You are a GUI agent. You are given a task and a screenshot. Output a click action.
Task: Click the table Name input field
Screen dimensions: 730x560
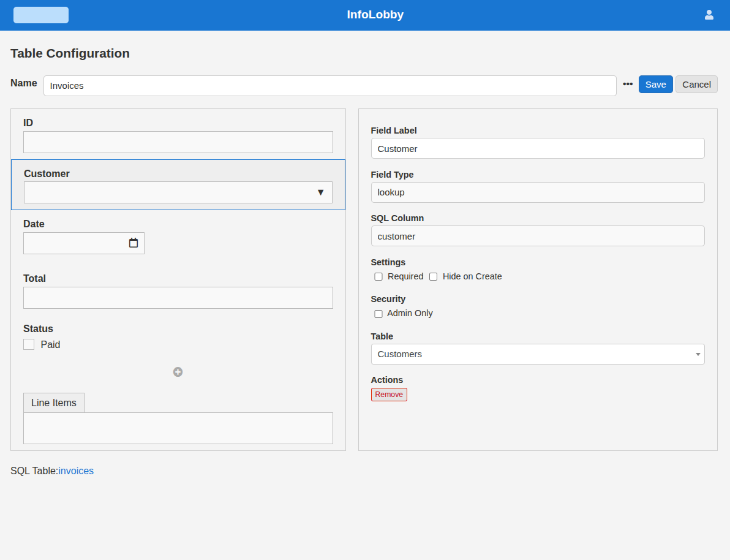329,86
